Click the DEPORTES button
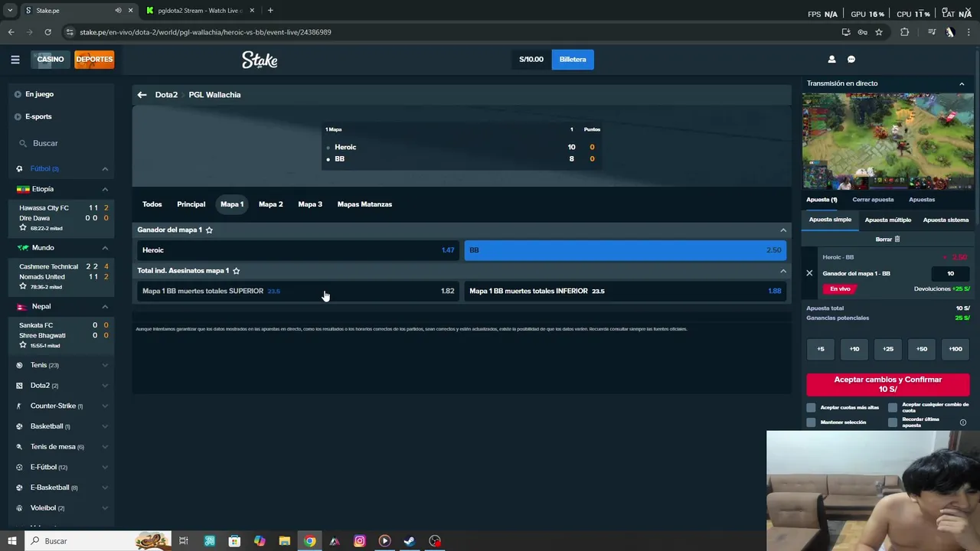Viewport: 980px width, 551px height. [94, 59]
